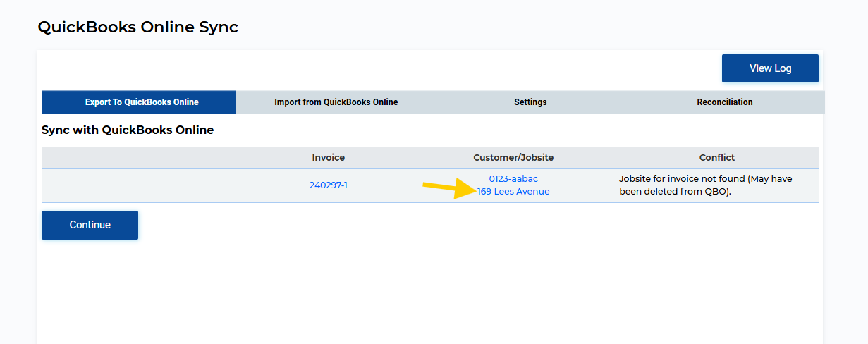Open customer 0123-aabac link

[x=513, y=179]
